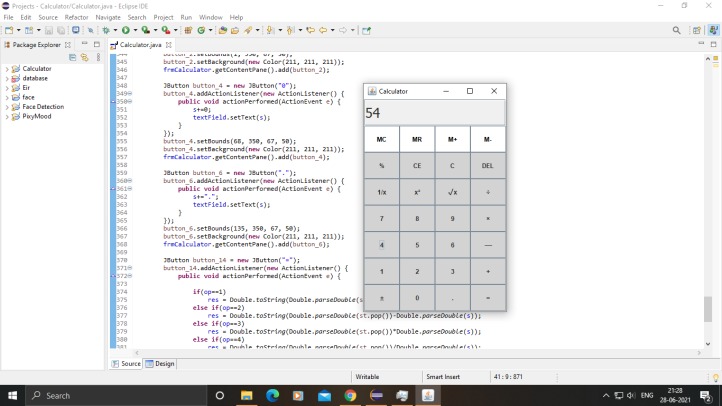Screen dimensions: 722x406
Task: Start debugging with the bug icon
Action: coord(106,30)
